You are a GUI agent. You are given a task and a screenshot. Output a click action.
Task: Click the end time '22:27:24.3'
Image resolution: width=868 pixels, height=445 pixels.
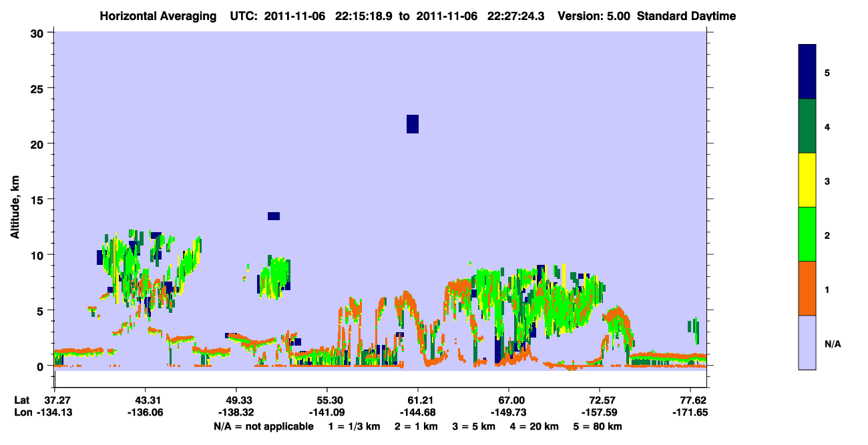coord(517,16)
